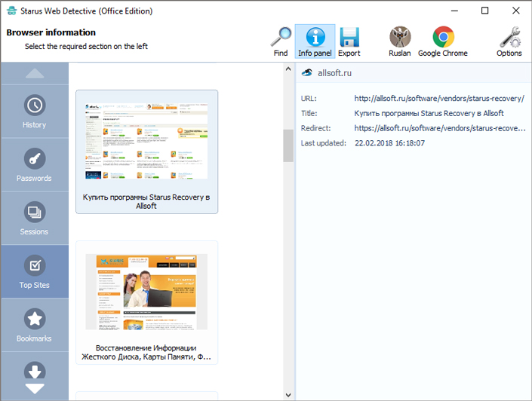Click the allsoft.ru heading text
532x401 pixels.
coord(334,73)
